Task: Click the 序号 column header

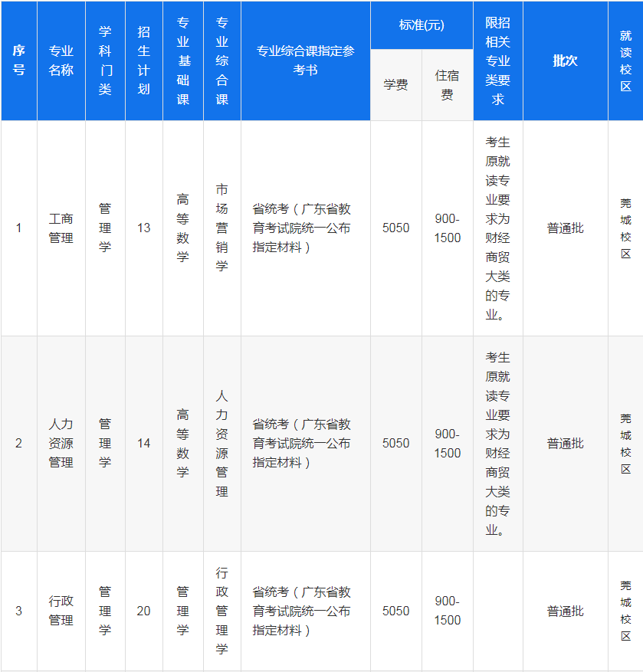Action: tap(18, 61)
